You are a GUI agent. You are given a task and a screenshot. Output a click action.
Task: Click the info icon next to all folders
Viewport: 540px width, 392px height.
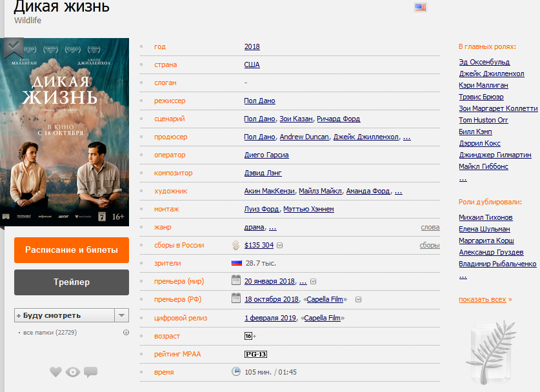pos(126,333)
